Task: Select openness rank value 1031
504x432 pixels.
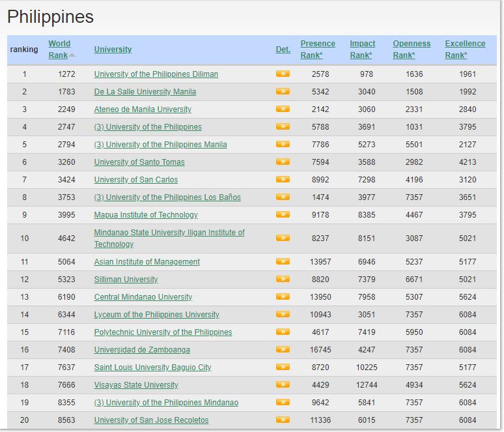Action: pos(414,127)
